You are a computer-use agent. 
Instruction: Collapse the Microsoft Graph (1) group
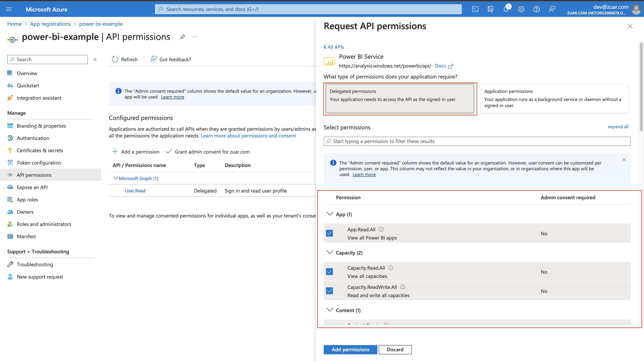point(115,178)
